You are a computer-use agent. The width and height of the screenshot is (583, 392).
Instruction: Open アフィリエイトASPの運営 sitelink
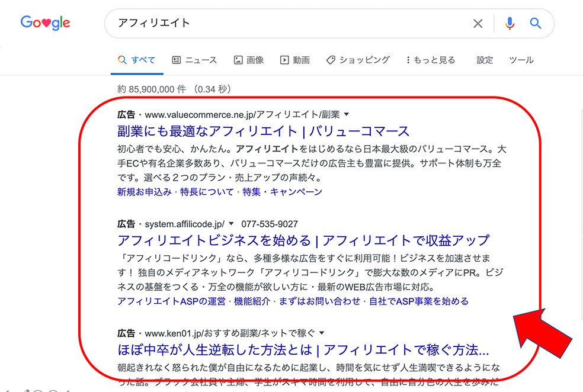point(171,301)
